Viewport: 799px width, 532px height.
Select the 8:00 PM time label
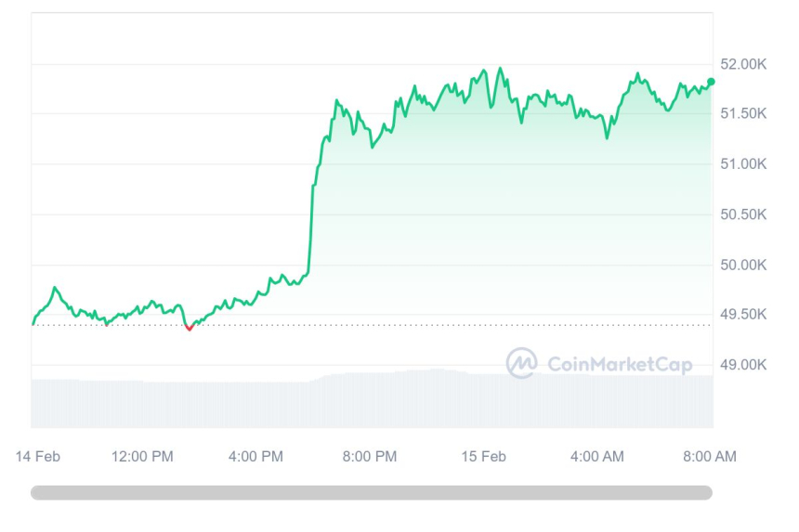pyautogui.click(x=369, y=456)
